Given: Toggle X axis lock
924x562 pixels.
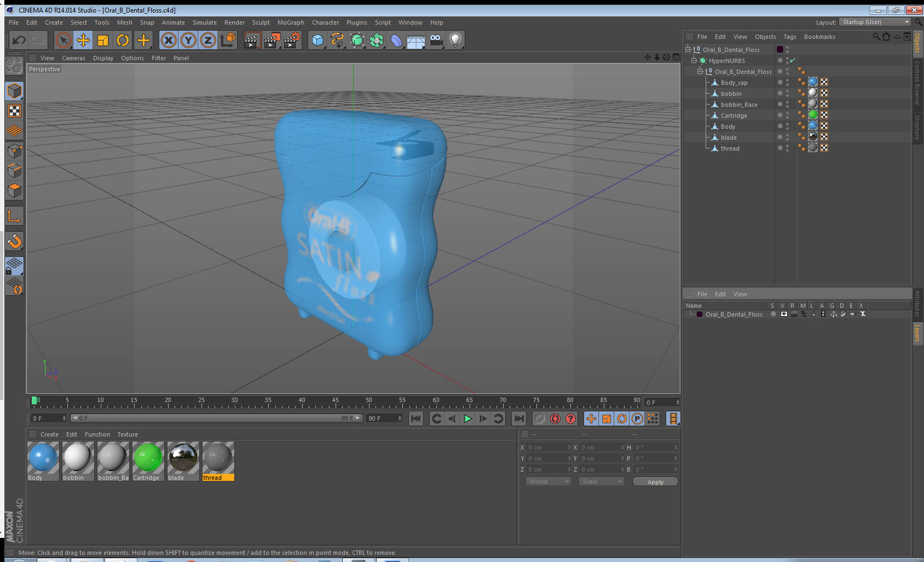Looking at the screenshot, I should tap(169, 40).
